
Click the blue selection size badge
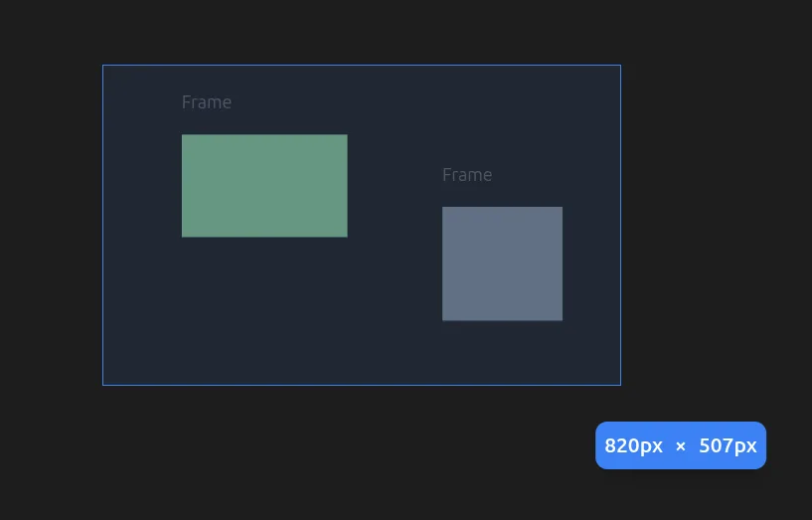tap(681, 445)
